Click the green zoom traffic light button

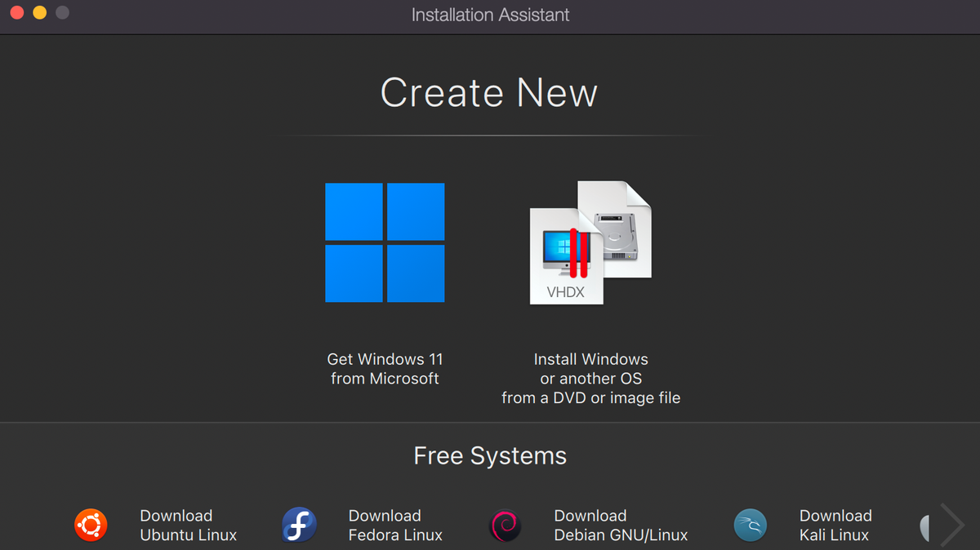click(x=61, y=13)
